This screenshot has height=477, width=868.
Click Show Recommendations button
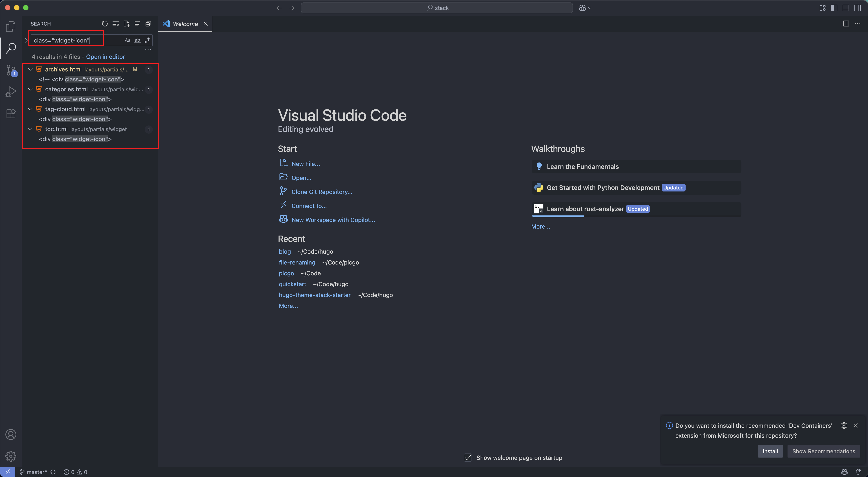823,451
